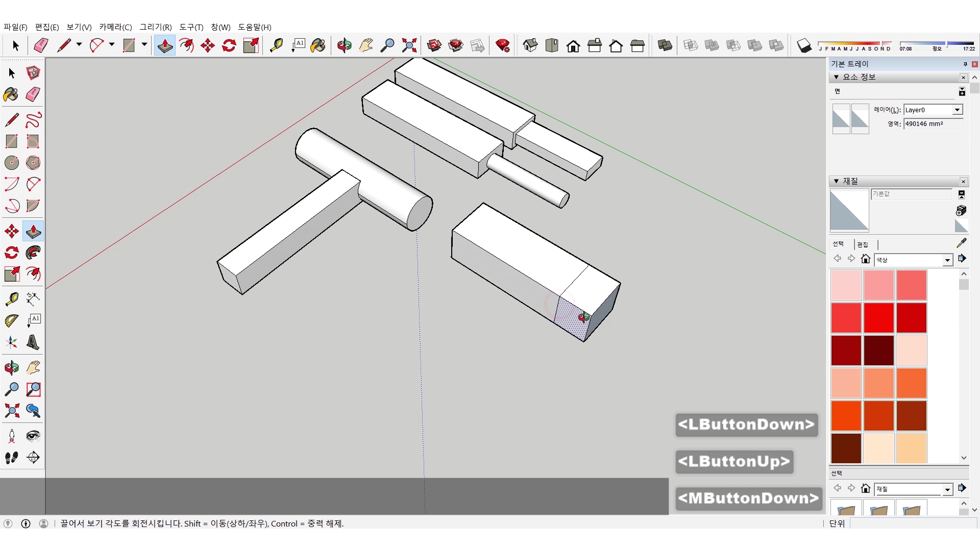Screen dimensions: 980x551
Task: Open the 색상 material collection dropdown
Action: tap(947, 260)
